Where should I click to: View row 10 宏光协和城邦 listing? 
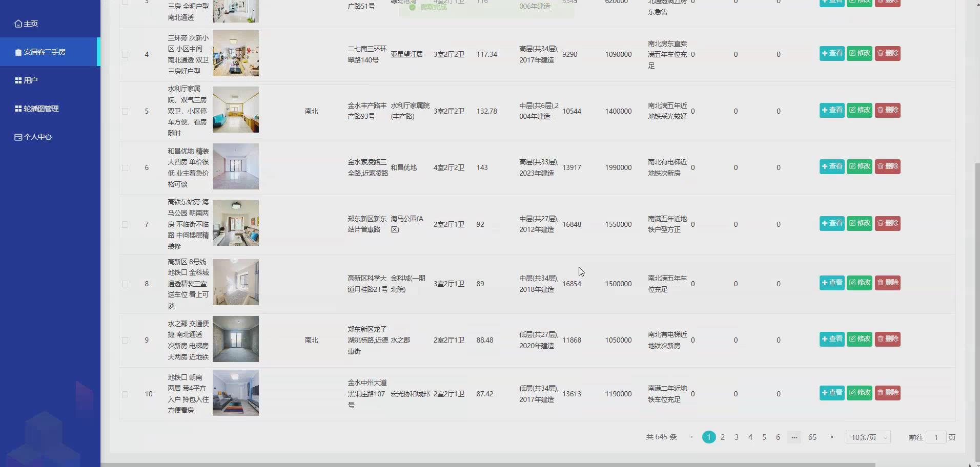point(832,393)
